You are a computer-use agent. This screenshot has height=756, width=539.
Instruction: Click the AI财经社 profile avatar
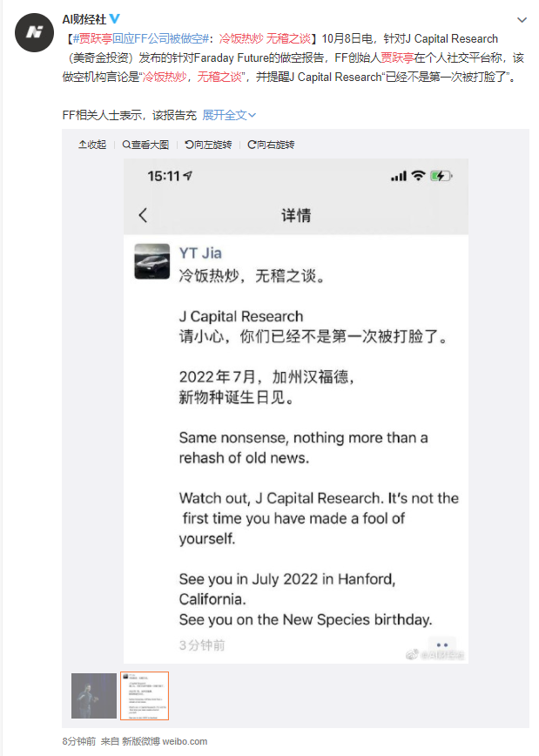pyautogui.click(x=35, y=32)
